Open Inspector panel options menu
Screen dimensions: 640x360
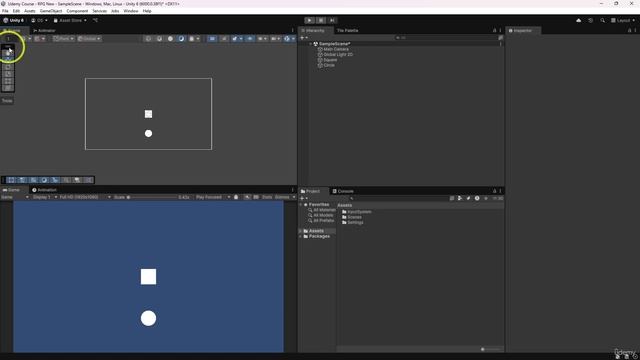pos(635,31)
